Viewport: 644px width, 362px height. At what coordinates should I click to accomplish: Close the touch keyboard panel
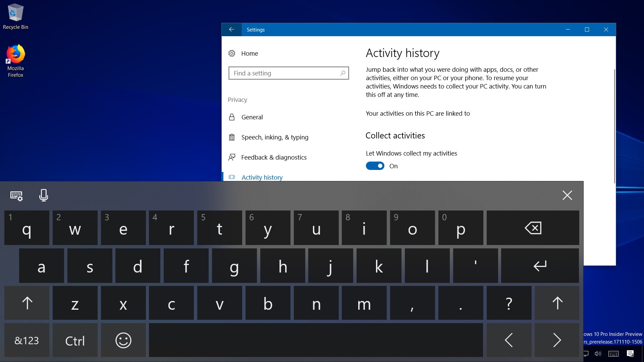coord(567,195)
